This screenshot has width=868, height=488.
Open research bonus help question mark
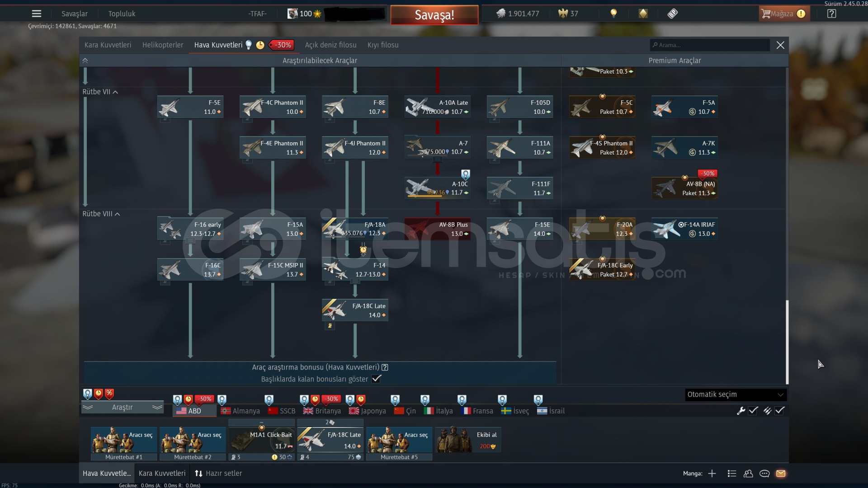[x=385, y=367]
